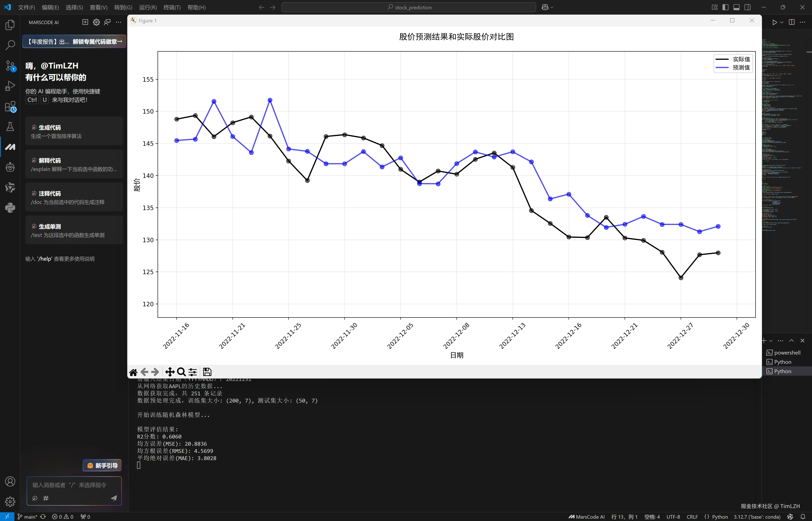812x521 pixels.
Task: Start a new MarsCode AI chat session
Action: [x=85, y=22]
